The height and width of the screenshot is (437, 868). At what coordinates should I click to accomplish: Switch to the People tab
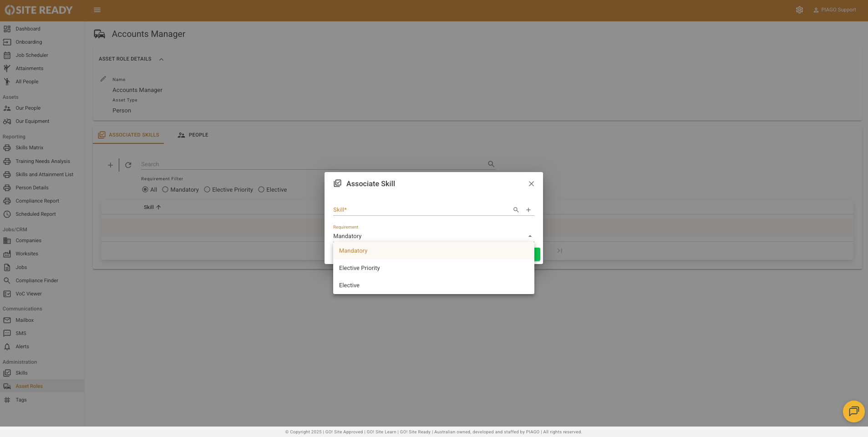(x=193, y=135)
